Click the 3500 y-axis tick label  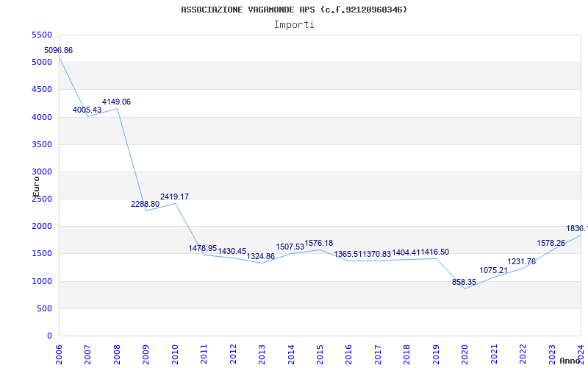[x=42, y=144]
